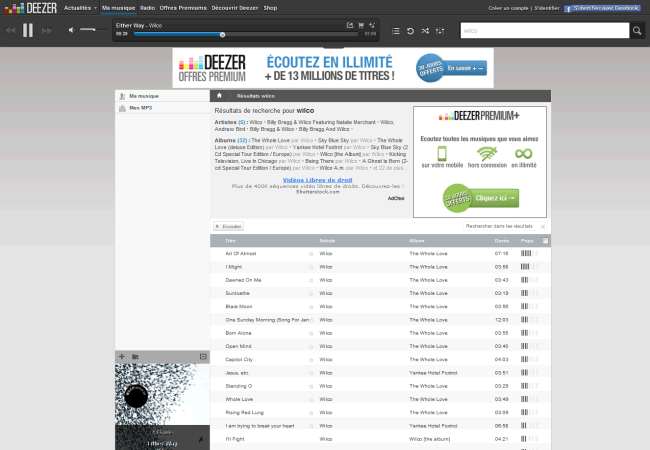Open 'Vidéos Libres de droit' ad link
650x450 pixels.
pyautogui.click(x=318, y=180)
